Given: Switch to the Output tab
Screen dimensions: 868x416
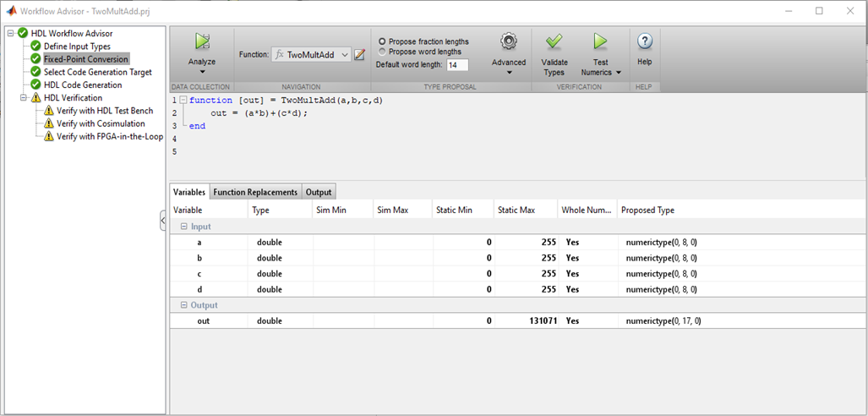Looking at the screenshot, I should click(x=319, y=192).
